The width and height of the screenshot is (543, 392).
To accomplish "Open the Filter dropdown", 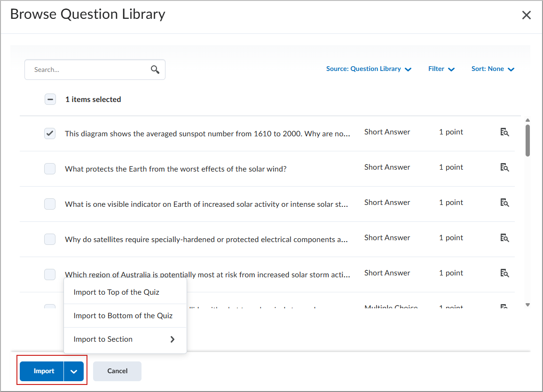I will pos(441,69).
